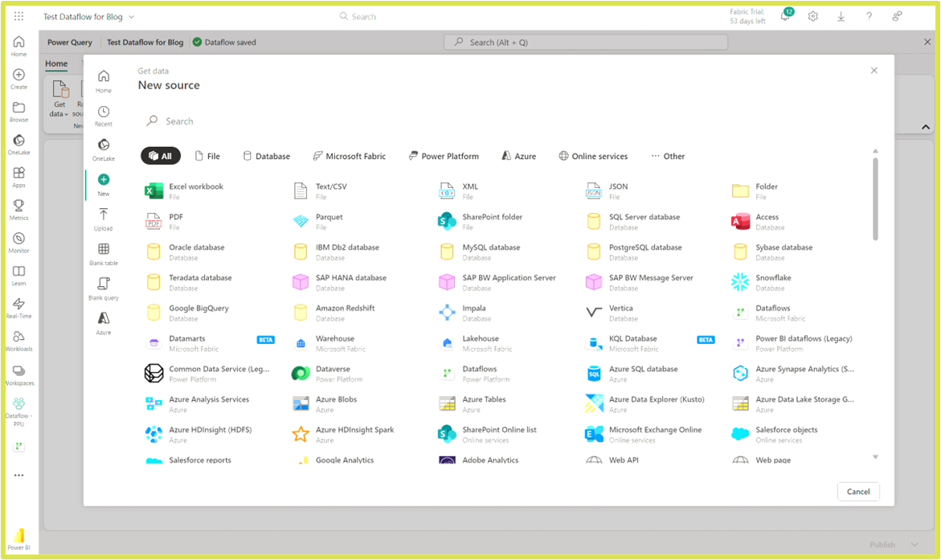This screenshot has width=941, height=560.
Task: Select Blank query in Get data sidebar
Action: [103, 289]
